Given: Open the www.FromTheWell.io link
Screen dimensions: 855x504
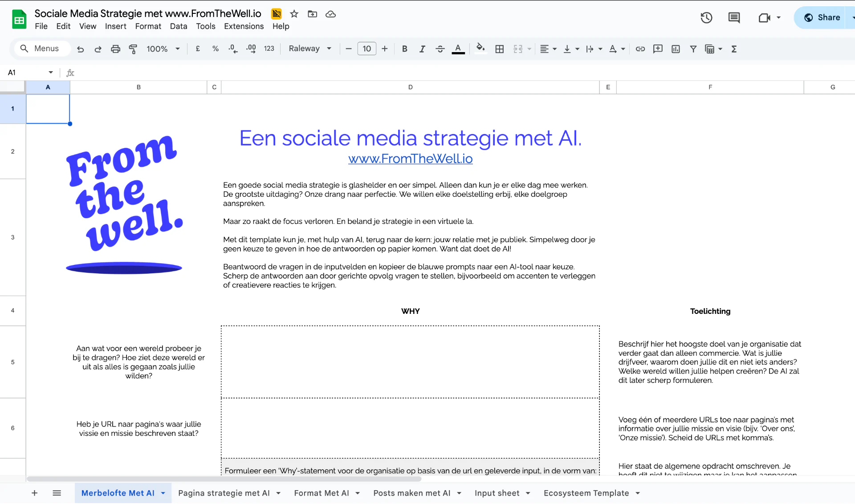Looking at the screenshot, I should [410, 159].
